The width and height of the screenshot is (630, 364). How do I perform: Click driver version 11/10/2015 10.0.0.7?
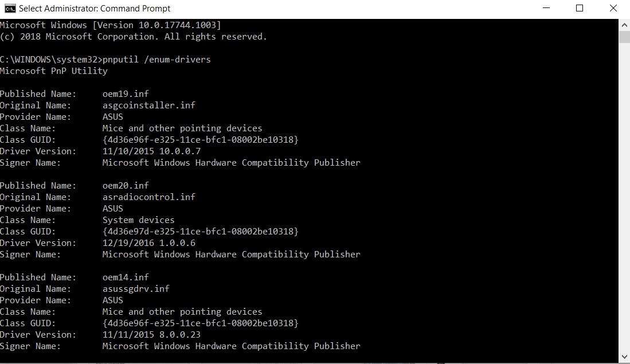pos(151,151)
